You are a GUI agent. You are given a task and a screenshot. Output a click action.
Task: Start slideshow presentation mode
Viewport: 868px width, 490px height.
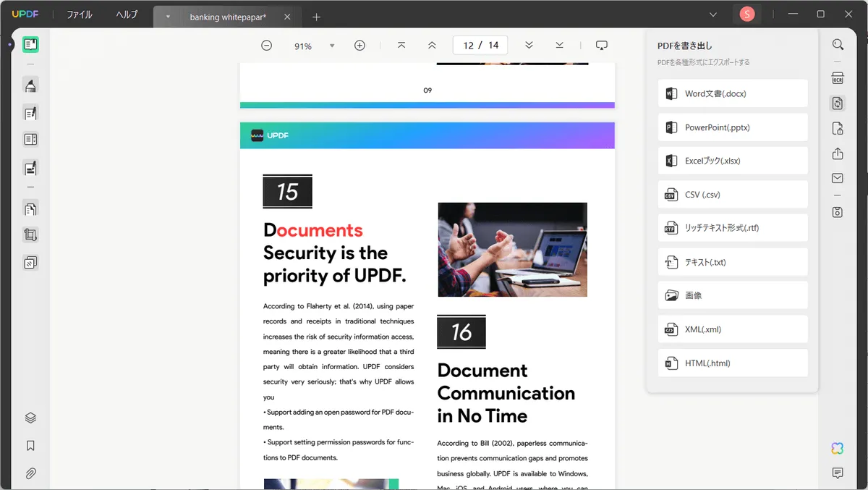click(x=601, y=46)
